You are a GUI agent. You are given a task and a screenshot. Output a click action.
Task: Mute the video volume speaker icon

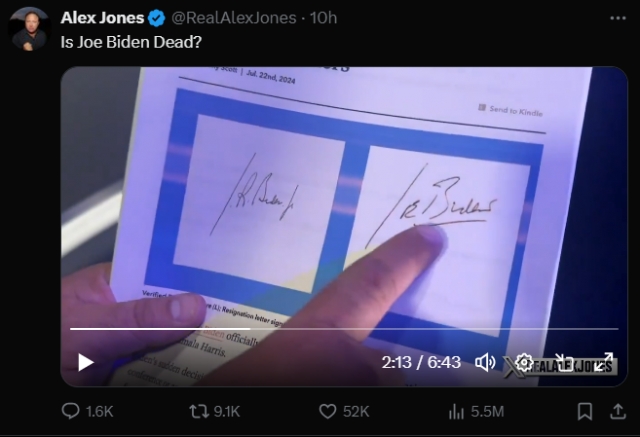485,362
